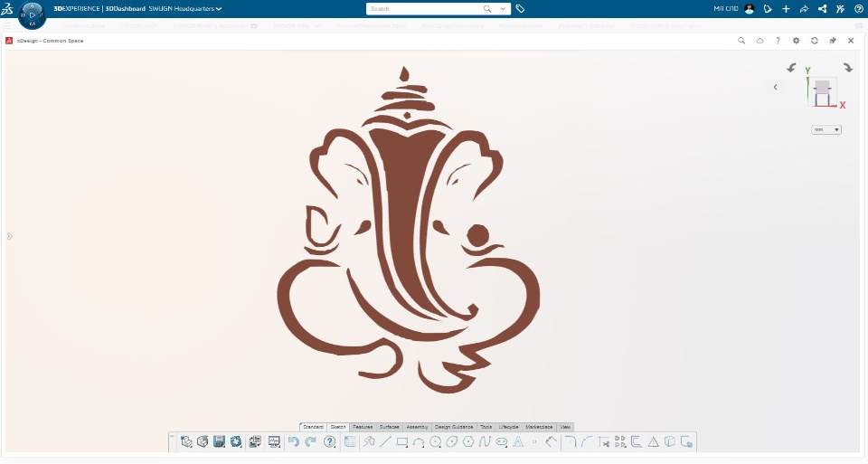
Task: Open the mm units dropdown
Action: click(x=826, y=129)
